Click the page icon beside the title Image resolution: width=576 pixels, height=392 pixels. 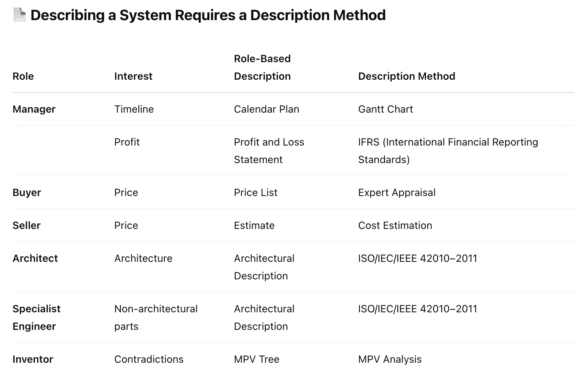click(x=19, y=15)
